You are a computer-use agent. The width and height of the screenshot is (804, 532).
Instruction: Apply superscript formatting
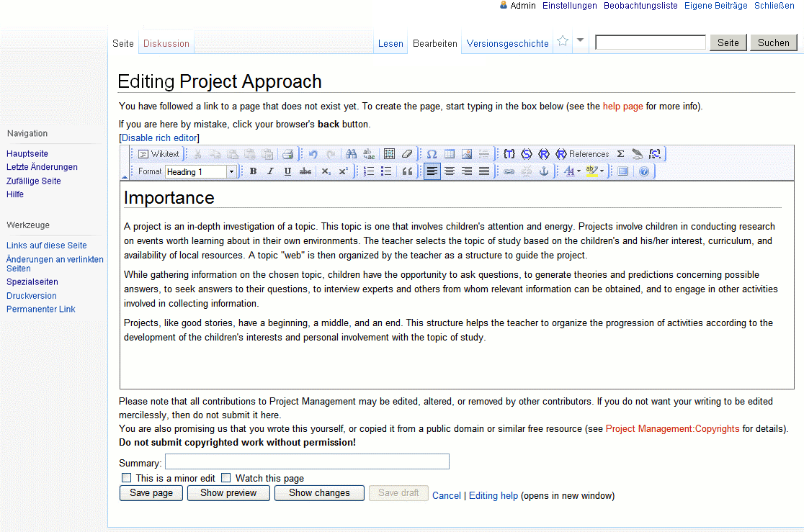pyautogui.click(x=343, y=171)
